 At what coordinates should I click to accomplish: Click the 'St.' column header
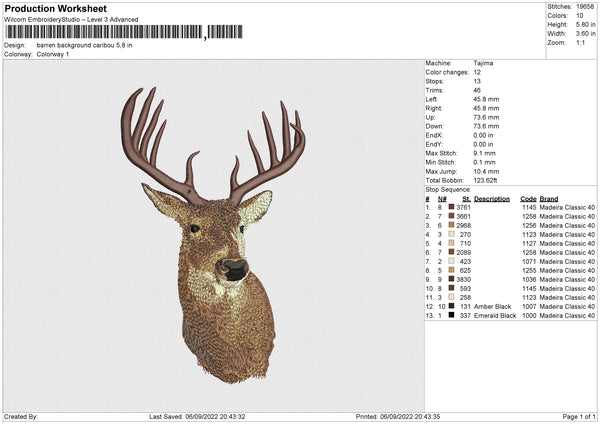pyautogui.click(x=466, y=199)
